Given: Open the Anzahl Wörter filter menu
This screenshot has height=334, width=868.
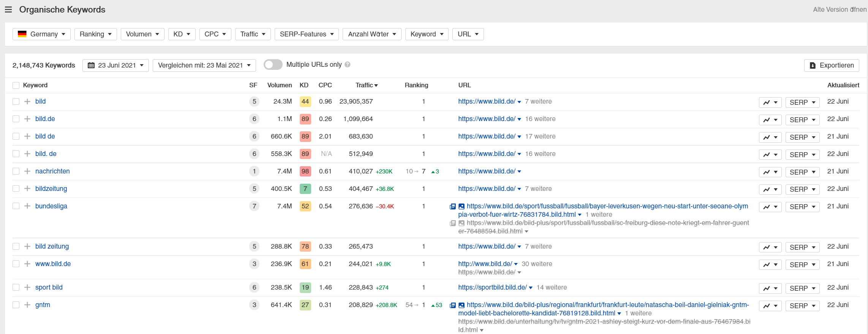Looking at the screenshot, I should tap(372, 34).
